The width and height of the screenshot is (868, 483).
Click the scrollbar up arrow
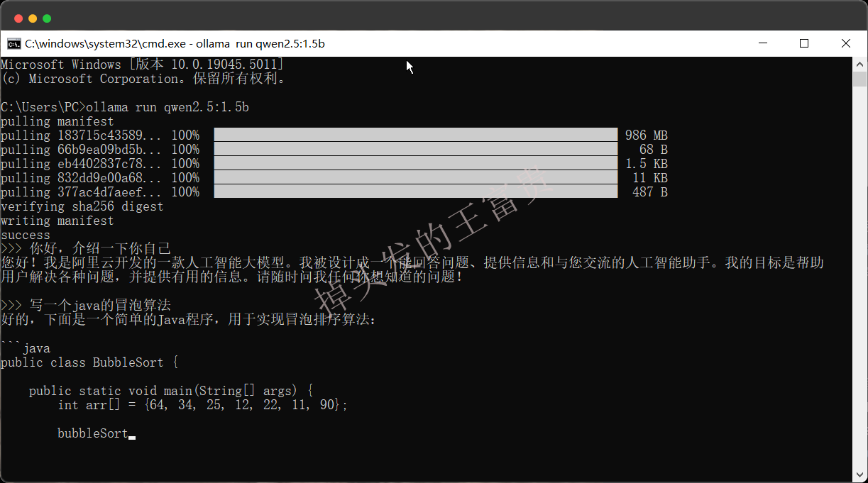[859, 63]
